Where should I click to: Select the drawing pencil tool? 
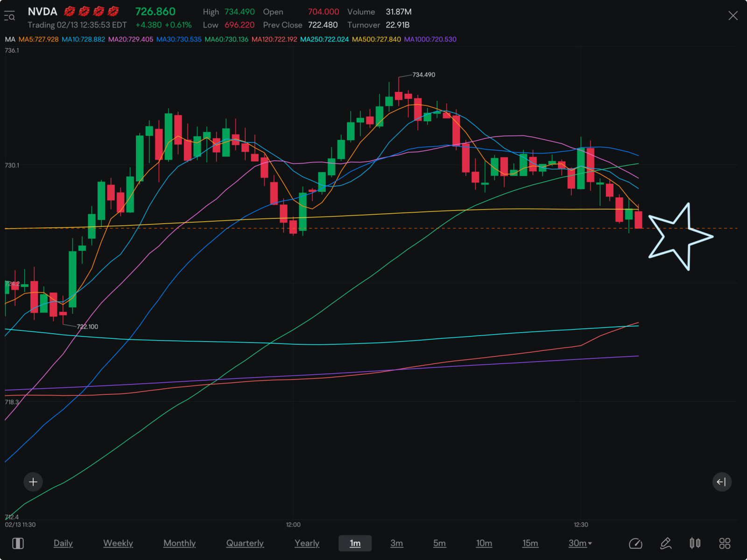tap(666, 543)
